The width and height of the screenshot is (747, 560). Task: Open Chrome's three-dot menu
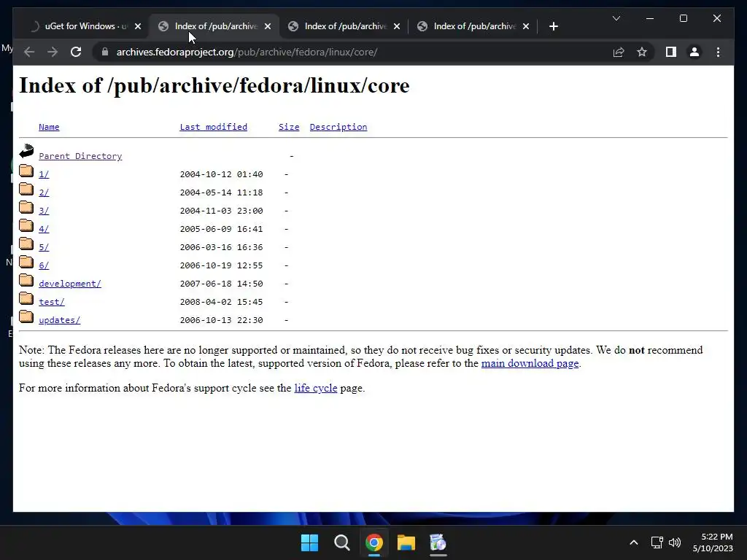718,52
